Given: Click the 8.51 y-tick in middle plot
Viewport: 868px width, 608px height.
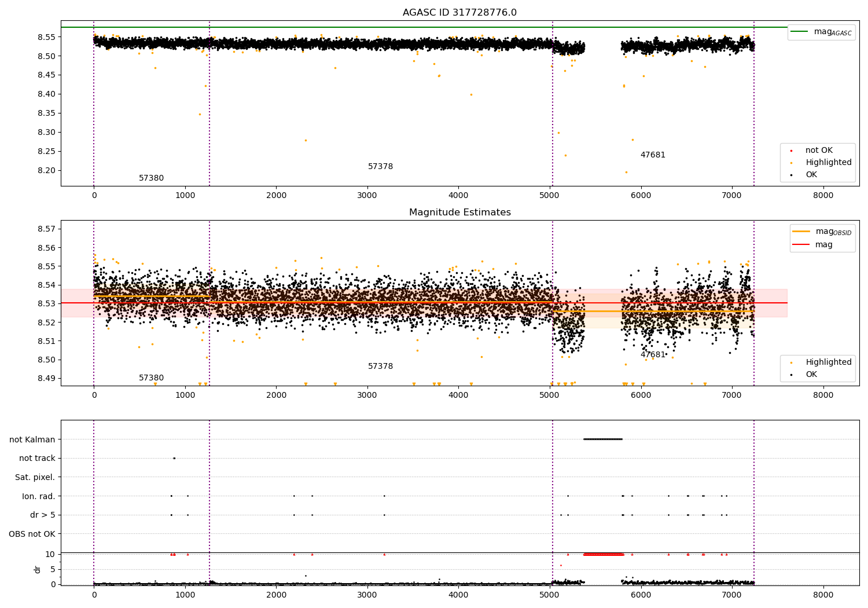Looking at the screenshot, I should (46, 342).
